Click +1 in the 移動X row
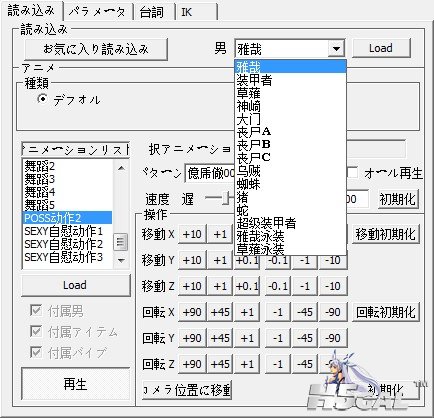 click(220, 234)
